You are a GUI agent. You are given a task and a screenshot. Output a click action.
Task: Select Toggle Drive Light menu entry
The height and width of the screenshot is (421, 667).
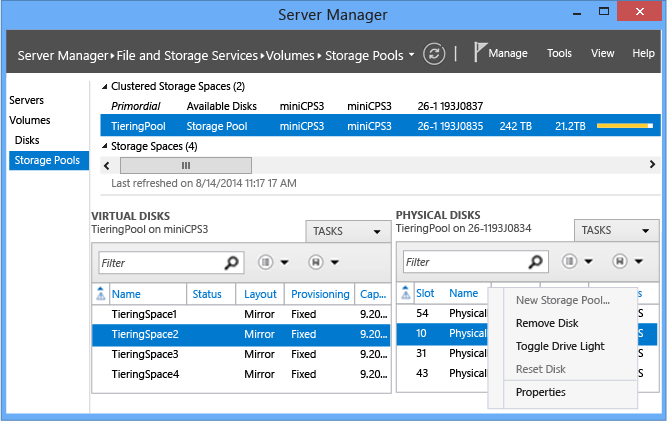click(x=560, y=346)
